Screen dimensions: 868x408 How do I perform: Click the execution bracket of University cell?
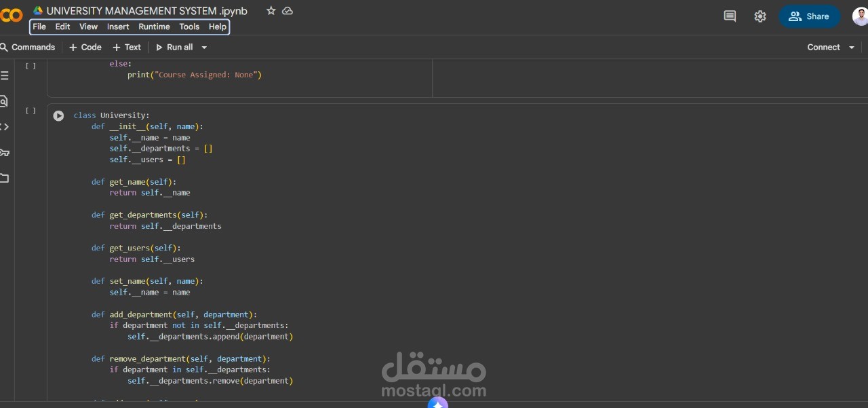point(31,111)
